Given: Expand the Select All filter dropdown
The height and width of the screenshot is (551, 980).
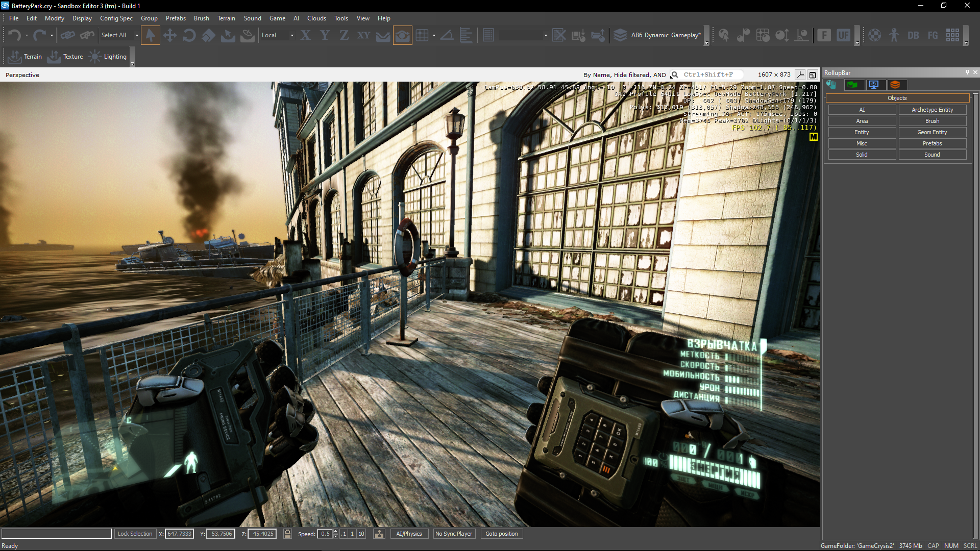Looking at the screenshot, I should point(136,35).
